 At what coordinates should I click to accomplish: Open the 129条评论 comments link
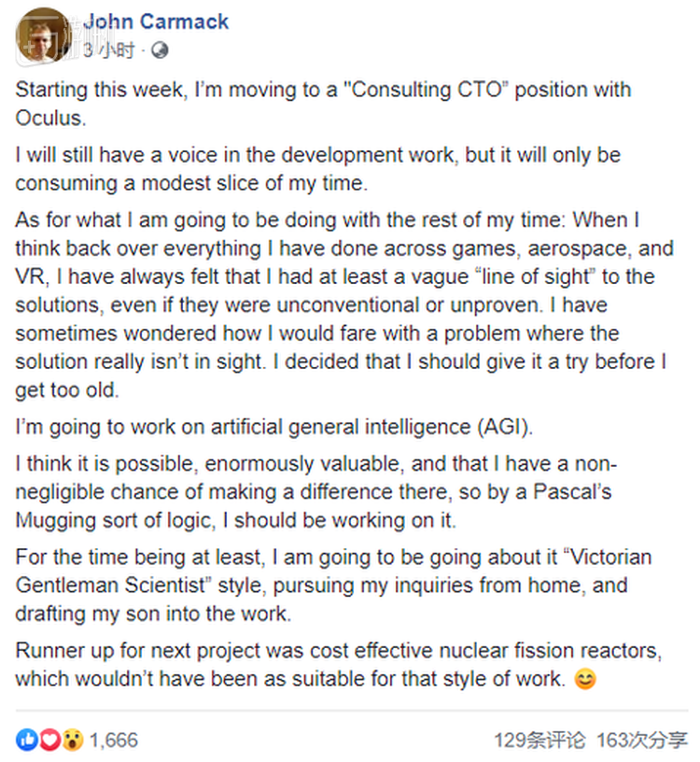tap(539, 741)
